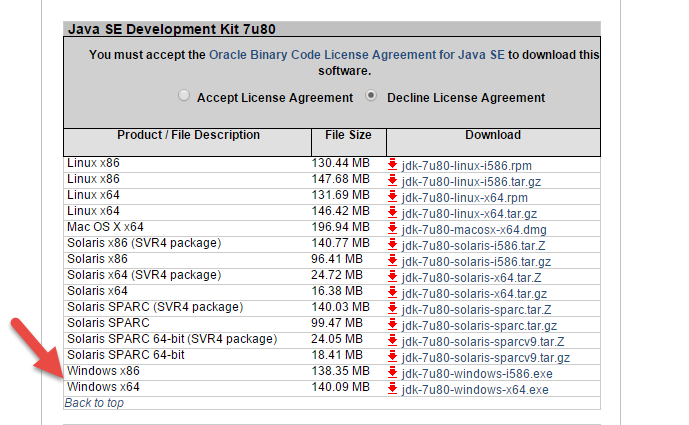The image size is (689, 425).
Task: Click download arrow icon for jdk-7u80-linux-x64.tar.gz
Action: click(393, 213)
